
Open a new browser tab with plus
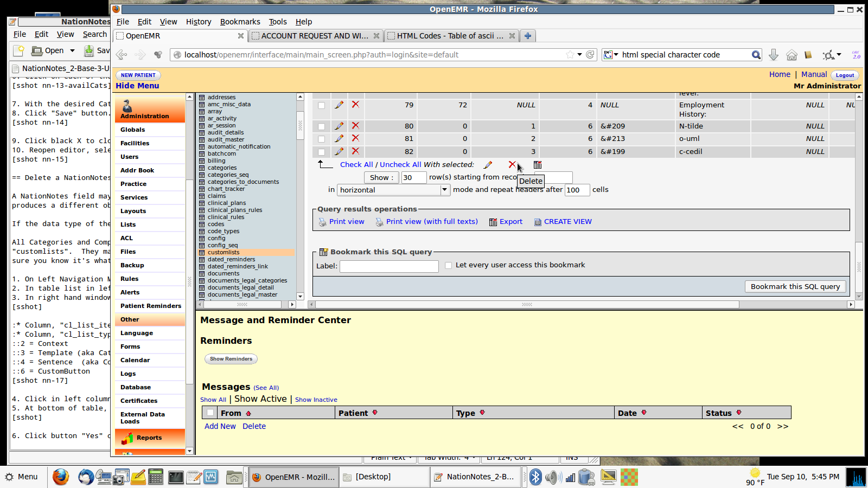(x=527, y=36)
